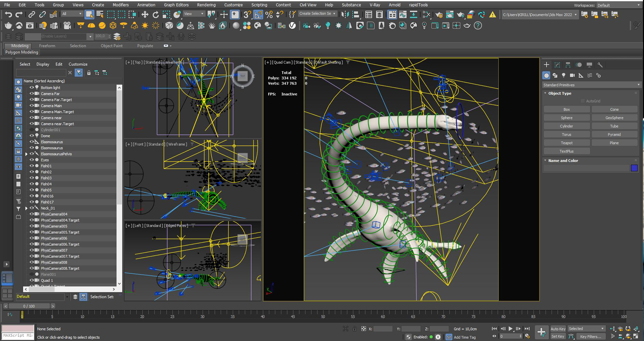Open the Motion command panel tab
Viewport: 644px width, 341px height.
[579, 65]
